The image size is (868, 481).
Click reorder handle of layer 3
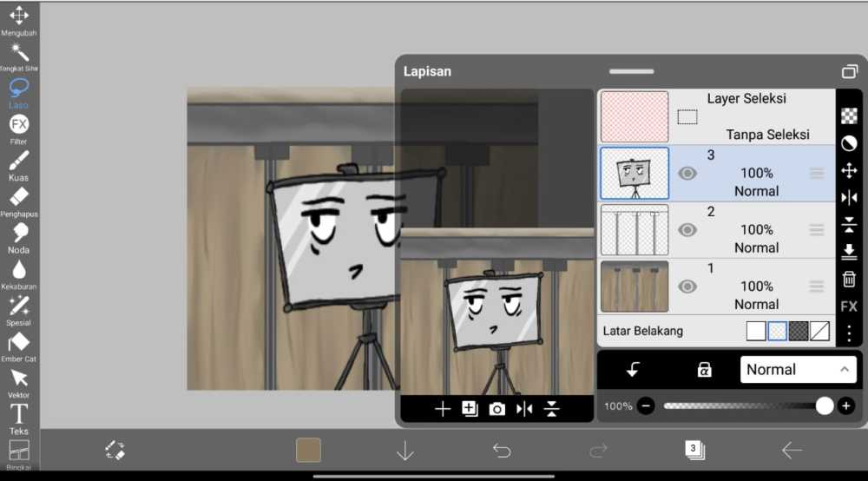(817, 174)
